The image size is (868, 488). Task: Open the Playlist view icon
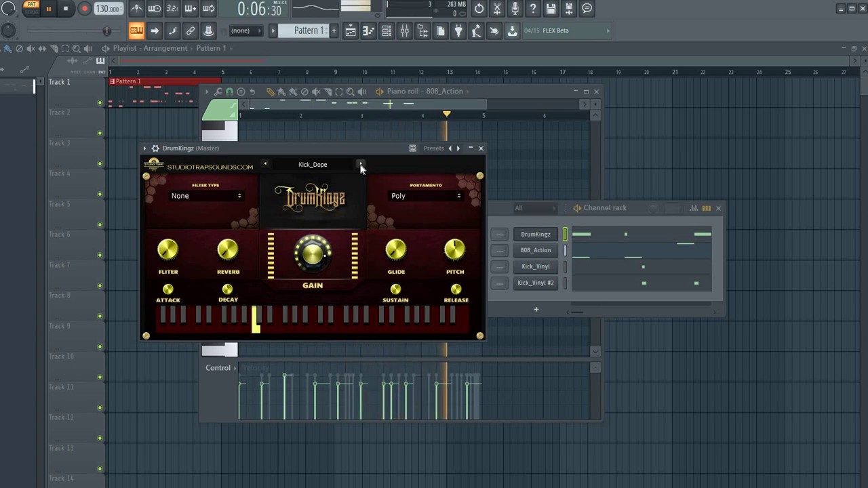351,30
